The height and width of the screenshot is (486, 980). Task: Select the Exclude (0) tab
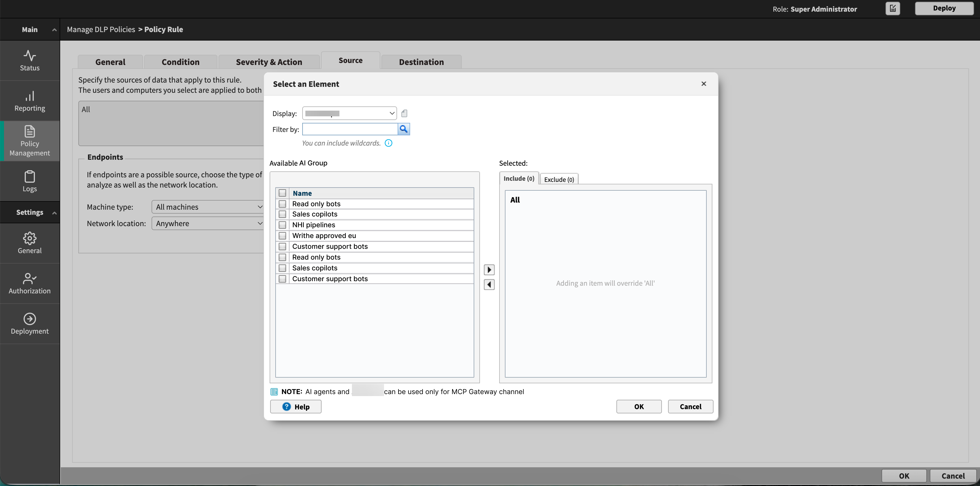coord(559,179)
